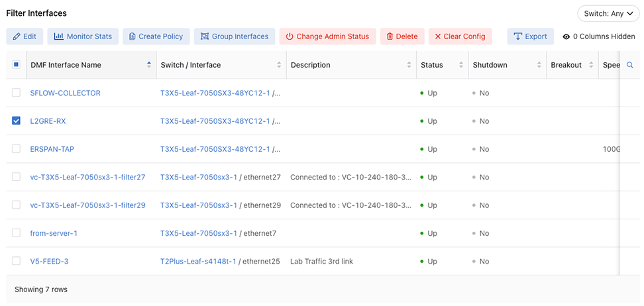Click the Create Policy button
Image resolution: width=644 pixels, height=306 pixels.
(x=156, y=36)
